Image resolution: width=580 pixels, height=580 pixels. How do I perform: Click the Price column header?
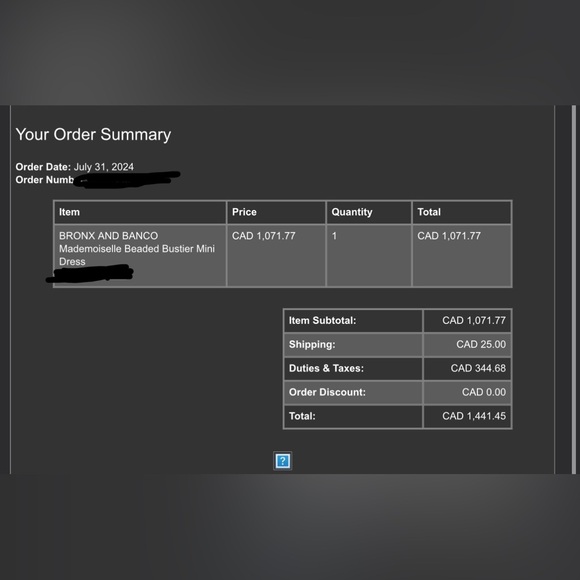point(276,212)
